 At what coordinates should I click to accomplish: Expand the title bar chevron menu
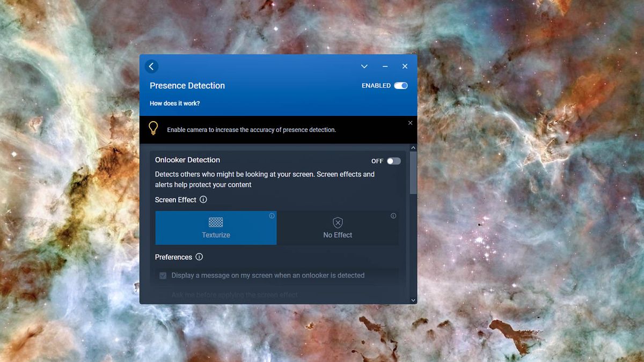click(x=364, y=67)
